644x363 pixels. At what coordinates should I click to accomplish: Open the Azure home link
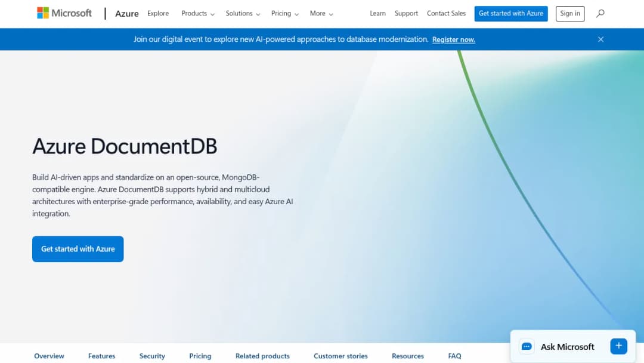coord(127,14)
